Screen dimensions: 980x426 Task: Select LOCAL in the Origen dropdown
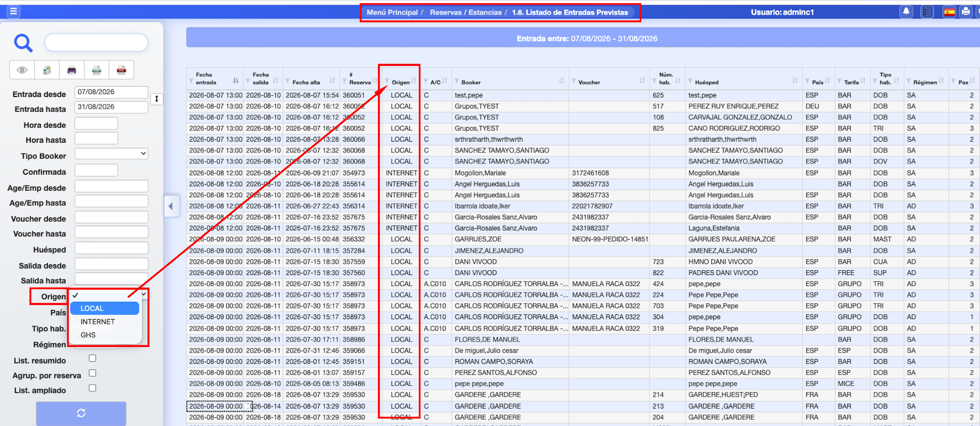(x=105, y=308)
